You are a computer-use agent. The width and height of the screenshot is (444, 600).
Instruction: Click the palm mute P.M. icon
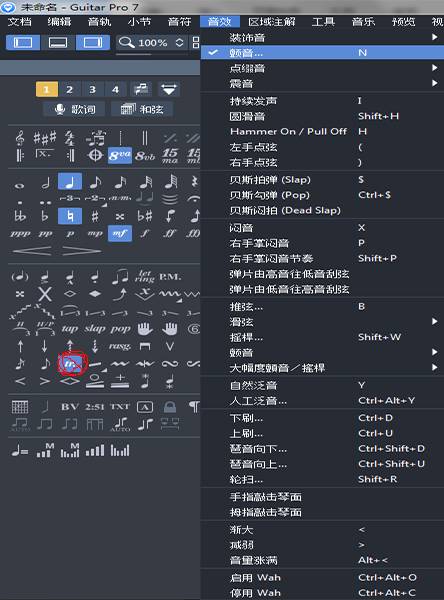point(170,276)
